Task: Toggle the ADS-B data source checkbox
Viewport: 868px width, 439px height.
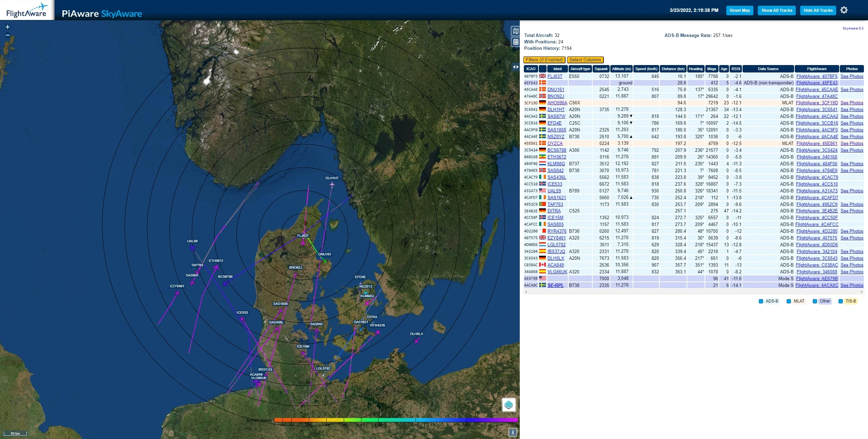Action: coord(761,301)
